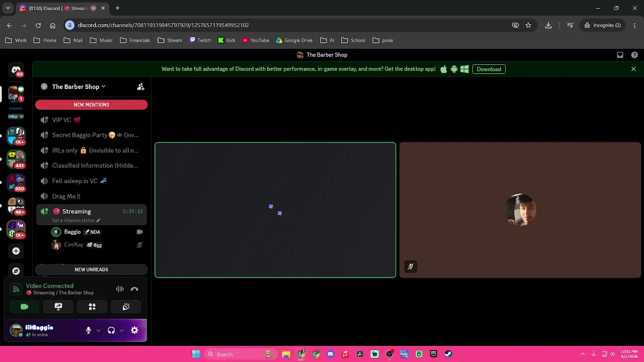Open Steam from the taskbar
644x362 pixels.
[448, 354]
